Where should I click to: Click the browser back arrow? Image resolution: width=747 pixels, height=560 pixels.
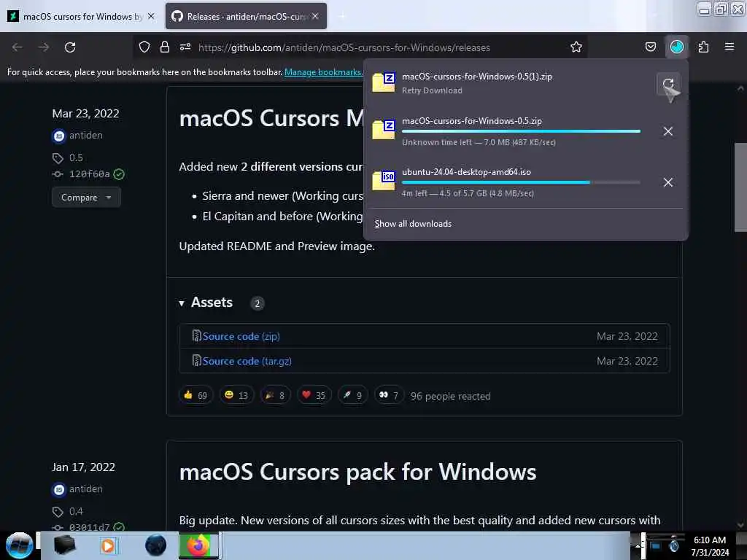coord(18,47)
